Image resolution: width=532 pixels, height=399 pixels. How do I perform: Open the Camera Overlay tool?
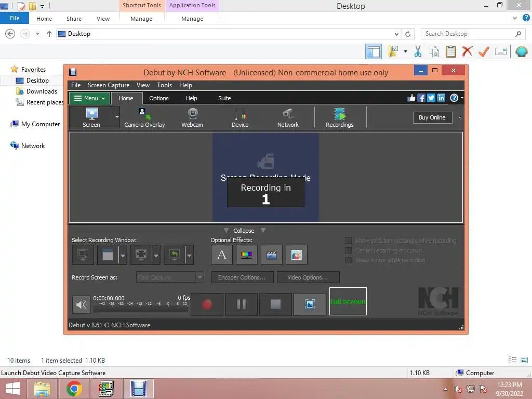(144, 117)
